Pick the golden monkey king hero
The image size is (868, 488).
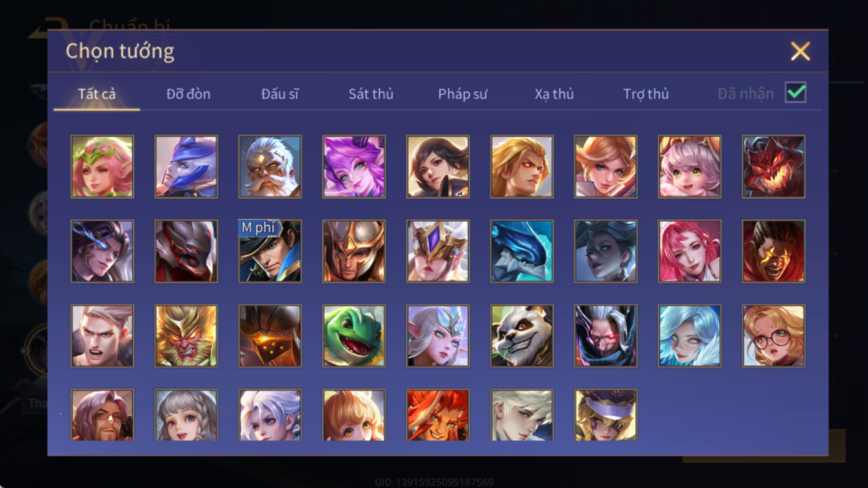tap(186, 336)
